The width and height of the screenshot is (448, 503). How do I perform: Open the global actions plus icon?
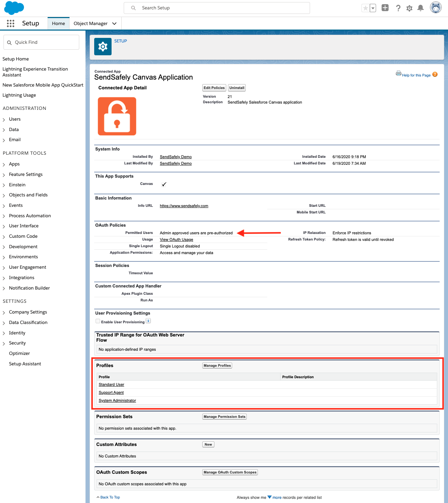(385, 8)
